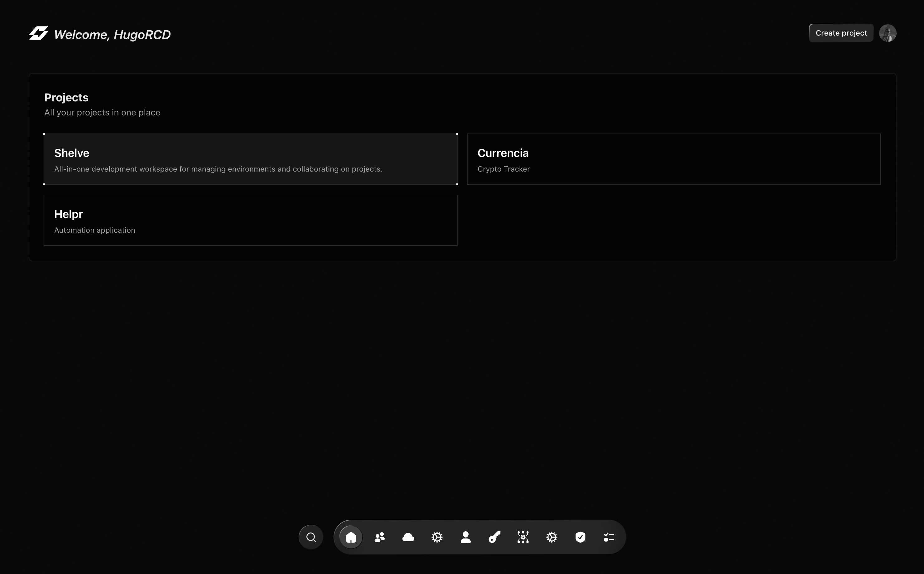Open gear icon beside the cloud icon
Image resolution: width=924 pixels, height=574 pixels.
coord(437,537)
